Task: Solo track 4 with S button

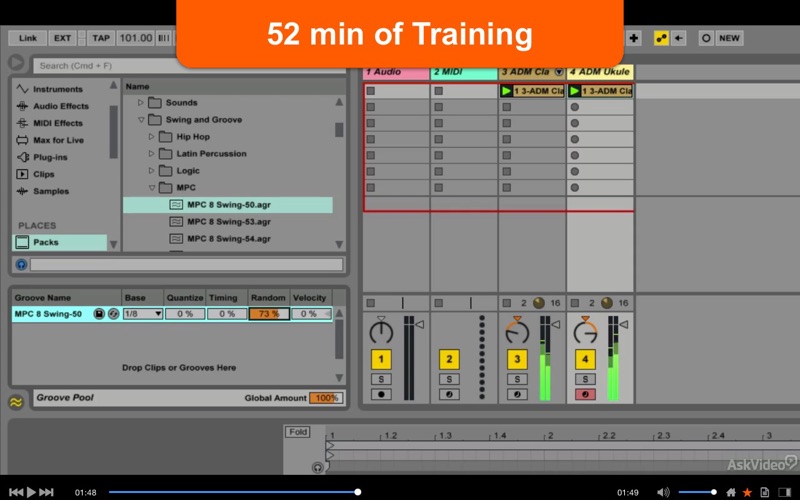Action: pos(585,379)
